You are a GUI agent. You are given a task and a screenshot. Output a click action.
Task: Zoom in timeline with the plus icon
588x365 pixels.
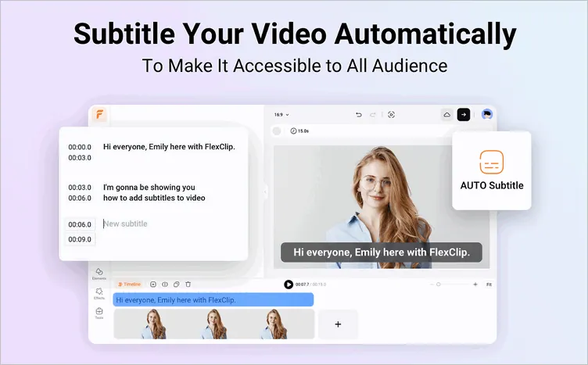(475, 284)
